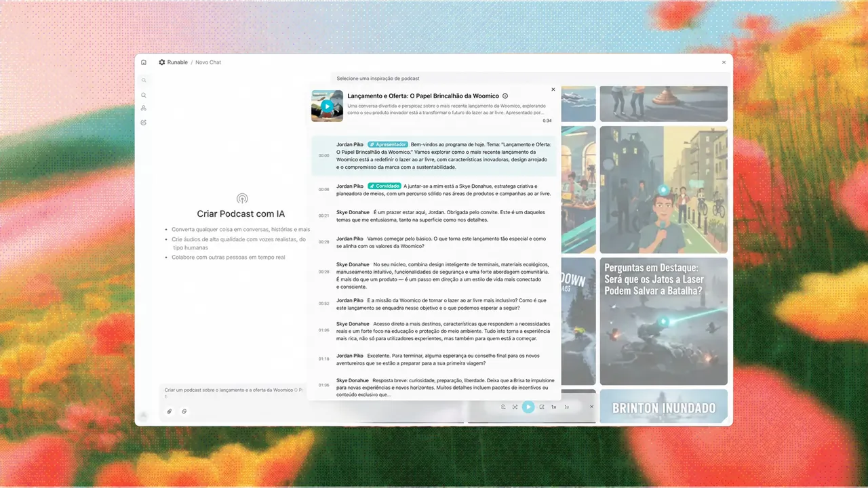Click the Apresentador badge

388,144
